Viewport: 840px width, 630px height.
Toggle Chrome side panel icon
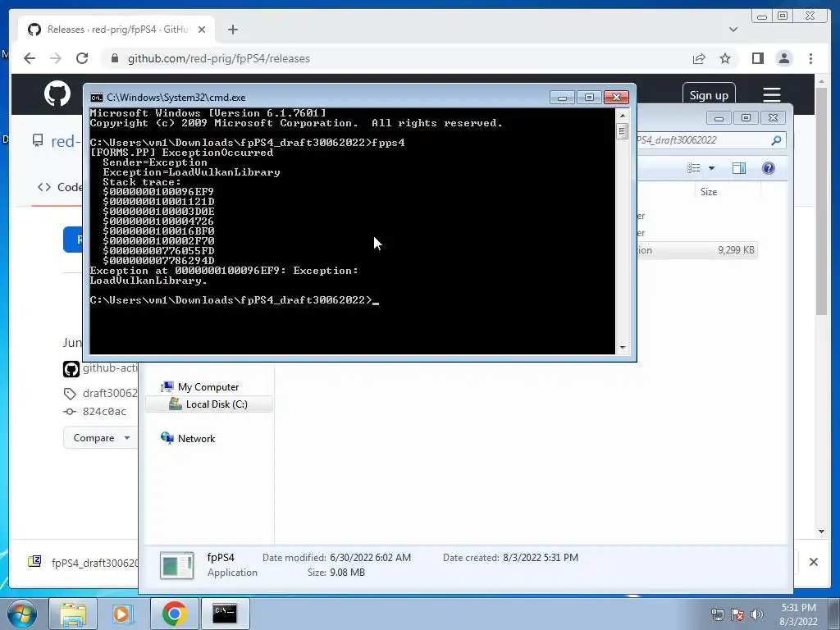tap(757, 58)
